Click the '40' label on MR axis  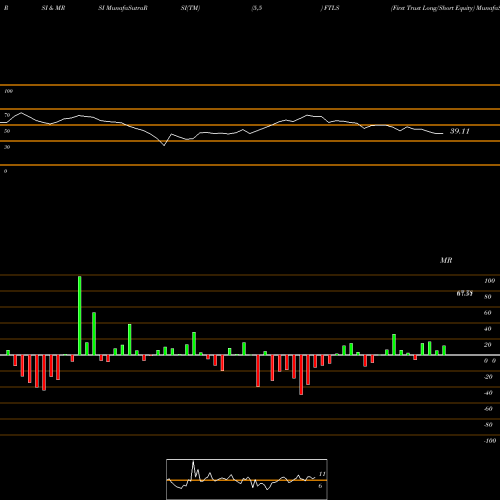[x=488, y=329]
